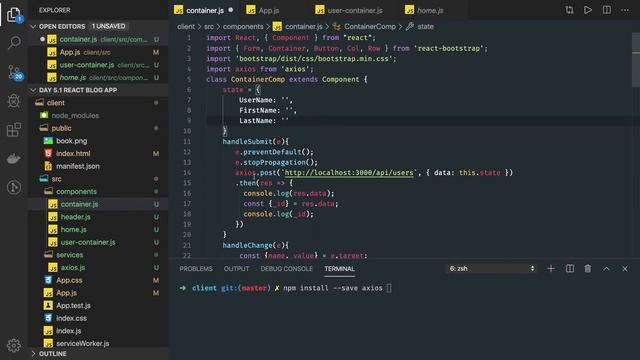Image resolution: width=640 pixels, height=360 pixels.
Task: Expand the node_modules folder
Action: point(75,116)
